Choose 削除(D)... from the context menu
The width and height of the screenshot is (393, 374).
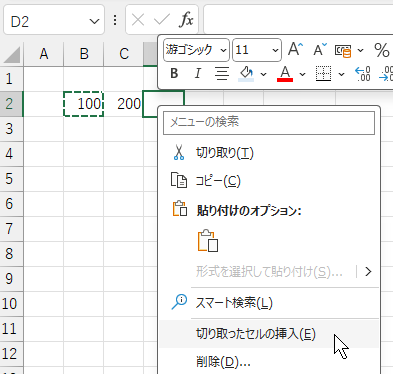tap(269, 361)
